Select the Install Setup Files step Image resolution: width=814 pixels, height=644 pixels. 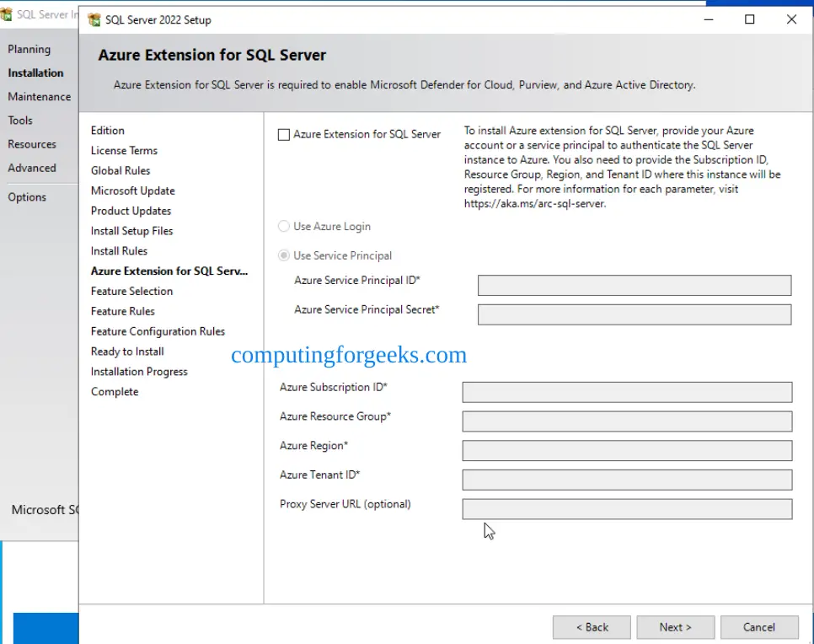[x=131, y=231]
